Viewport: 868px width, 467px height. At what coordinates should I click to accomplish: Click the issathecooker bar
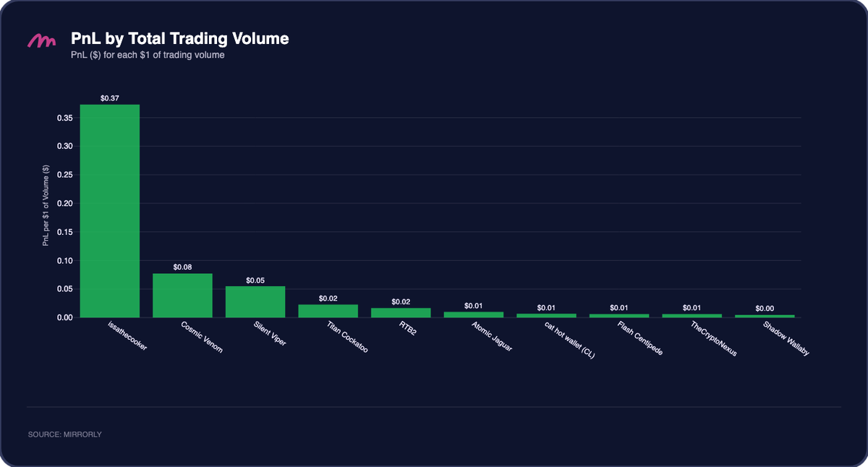tap(109, 211)
